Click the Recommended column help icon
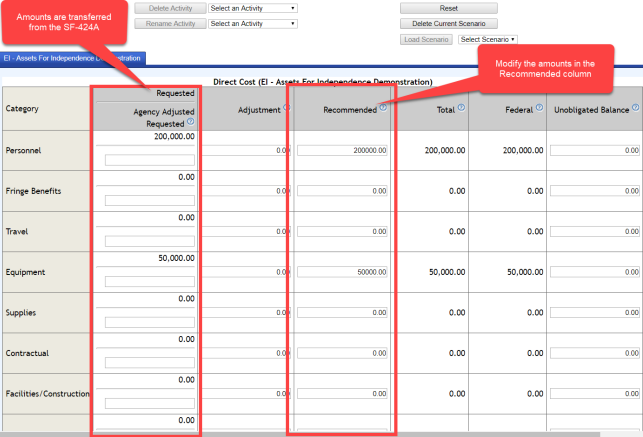The height and width of the screenshot is (437, 643). pyautogui.click(x=383, y=107)
